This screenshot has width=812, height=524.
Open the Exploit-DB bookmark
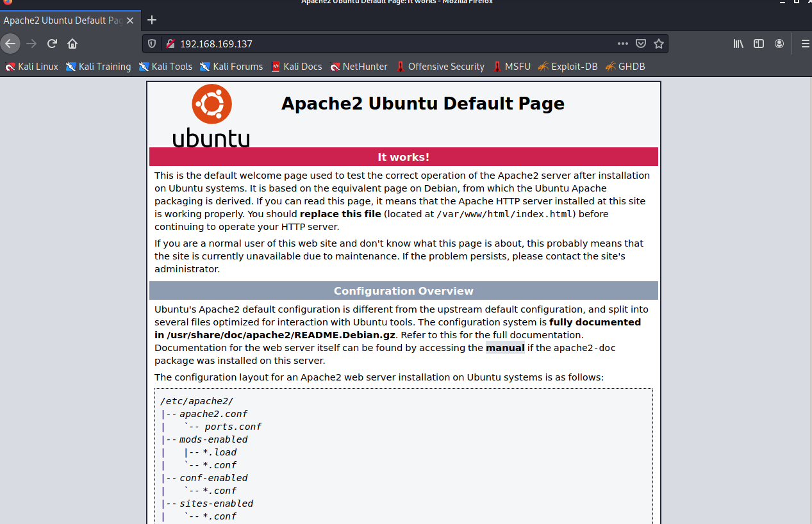click(x=568, y=67)
